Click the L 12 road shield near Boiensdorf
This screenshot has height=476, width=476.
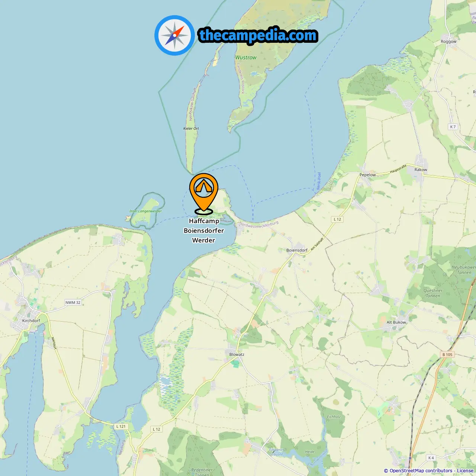pos(337,219)
